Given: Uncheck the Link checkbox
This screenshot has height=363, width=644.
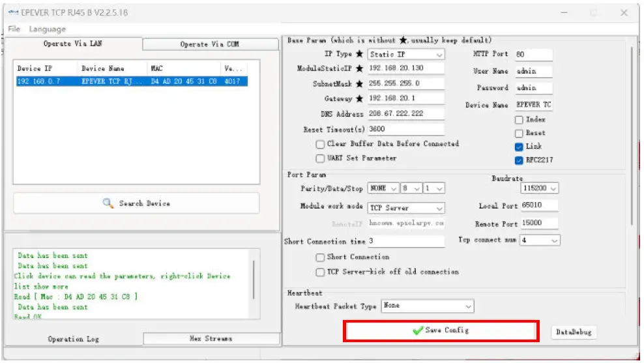Looking at the screenshot, I should tap(519, 147).
